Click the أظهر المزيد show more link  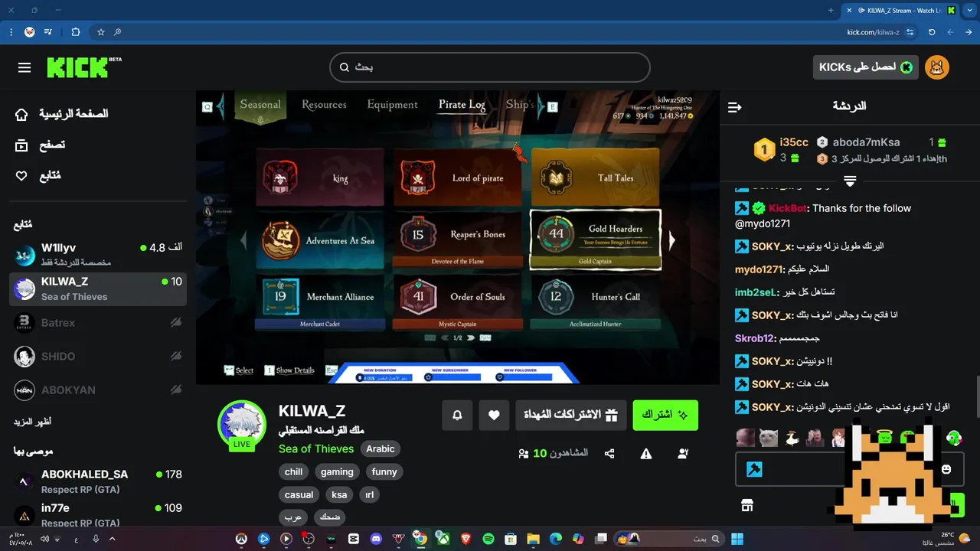[x=32, y=422]
